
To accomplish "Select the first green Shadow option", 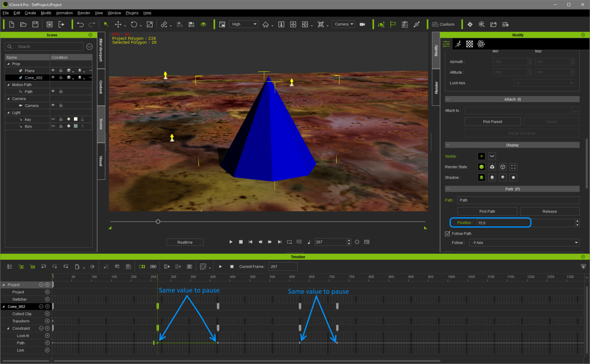I will pos(482,178).
